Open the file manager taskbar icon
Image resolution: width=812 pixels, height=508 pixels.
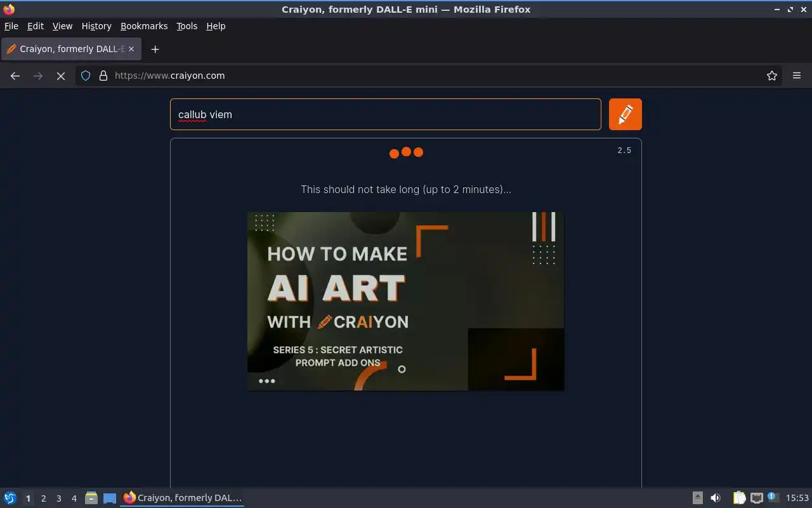pos(91,498)
